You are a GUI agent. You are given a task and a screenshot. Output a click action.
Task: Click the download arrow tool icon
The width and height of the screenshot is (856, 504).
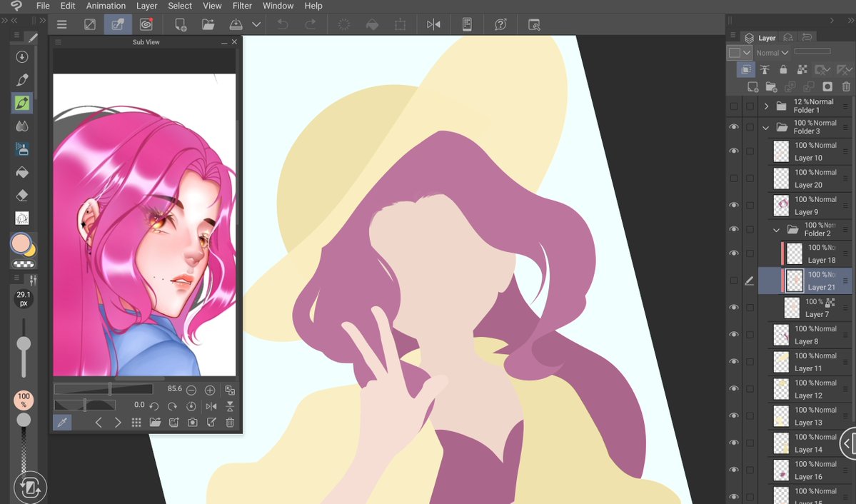click(x=22, y=57)
